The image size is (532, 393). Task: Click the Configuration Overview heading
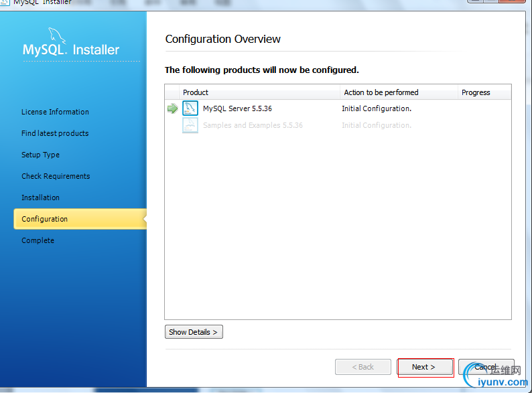click(223, 40)
